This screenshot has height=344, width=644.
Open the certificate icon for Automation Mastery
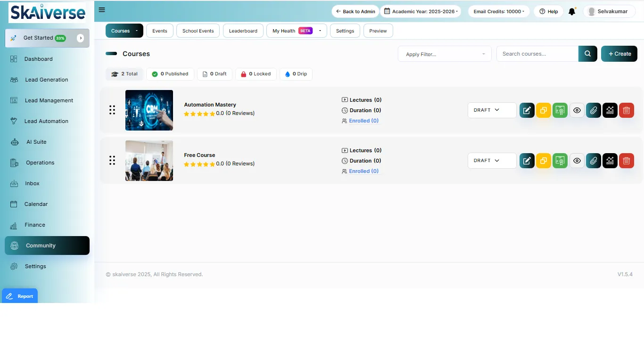click(560, 110)
